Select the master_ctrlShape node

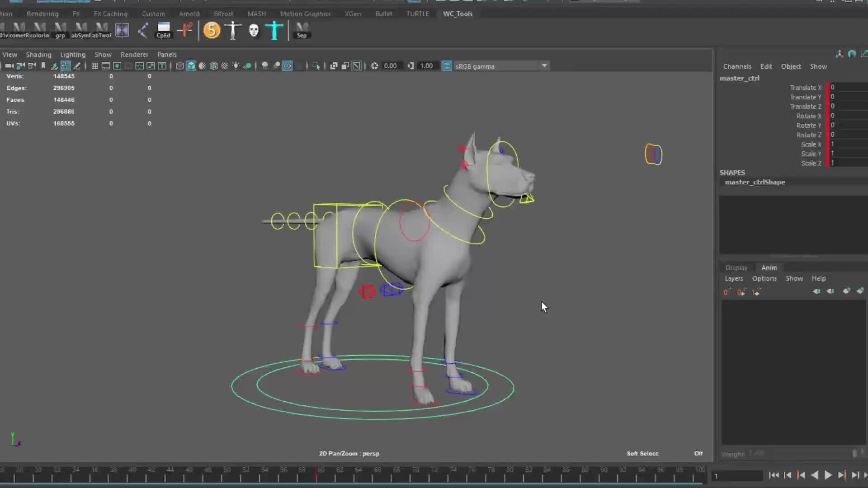[755, 182]
